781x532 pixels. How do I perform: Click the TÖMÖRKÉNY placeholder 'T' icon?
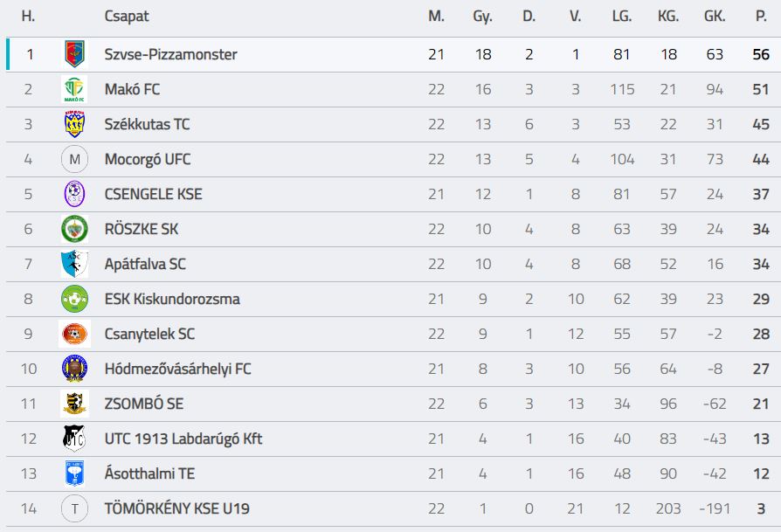point(75,508)
